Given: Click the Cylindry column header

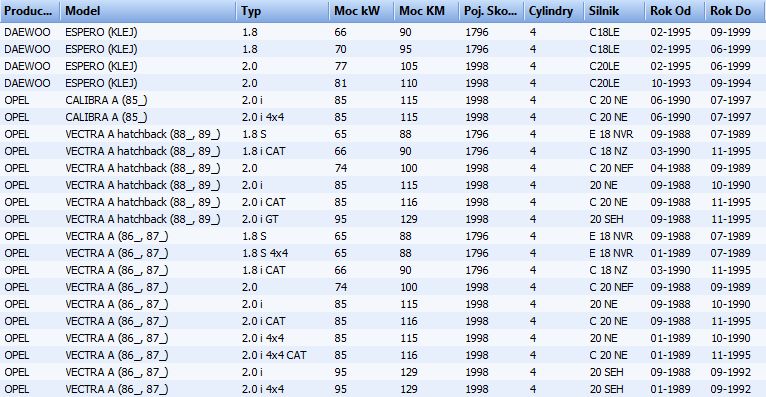Looking at the screenshot, I should point(554,11).
